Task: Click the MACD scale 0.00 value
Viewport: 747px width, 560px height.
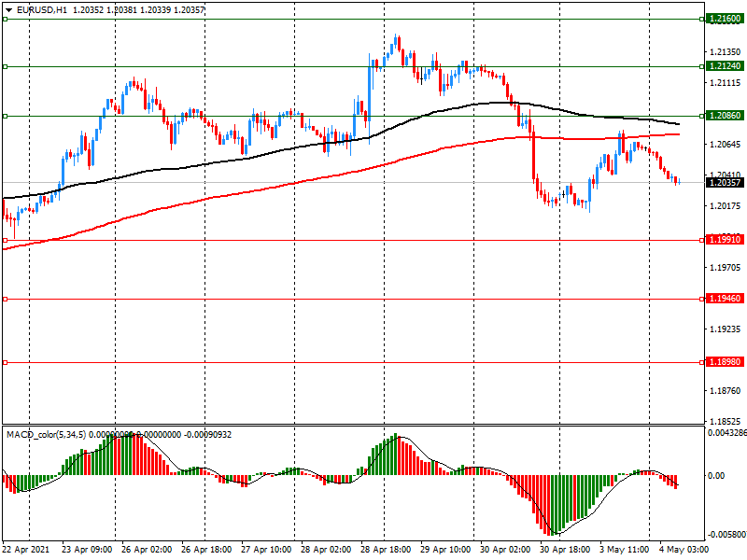Action: (716, 476)
